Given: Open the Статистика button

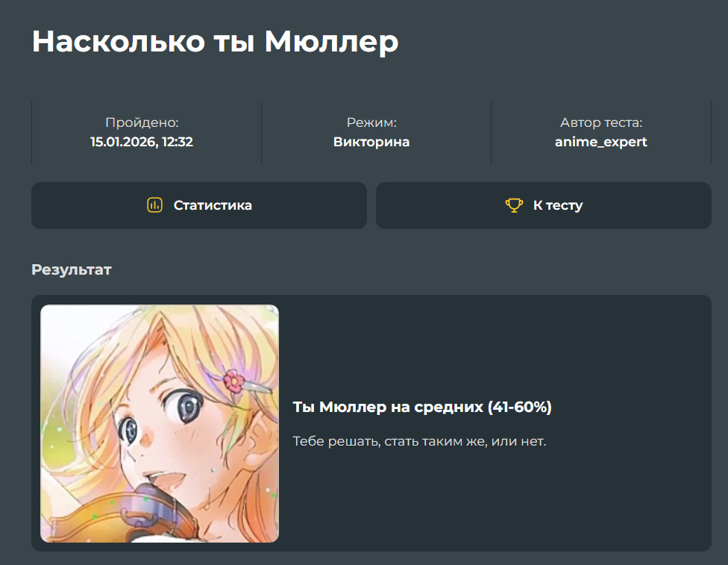Looking at the screenshot, I should click(x=199, y=205).
